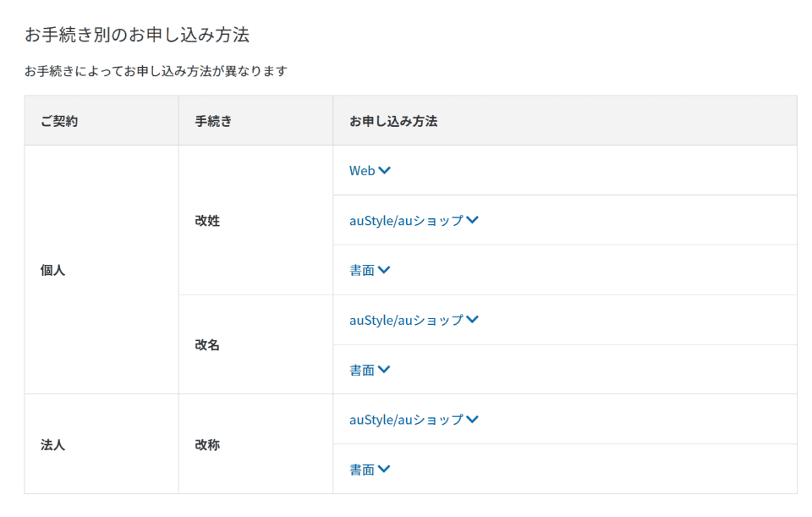This screenshot has height=517, width=812.
Task: Open auStyle/auショップ link in 改姓 row
Action: pyautogui.click(x=414, y=220)
